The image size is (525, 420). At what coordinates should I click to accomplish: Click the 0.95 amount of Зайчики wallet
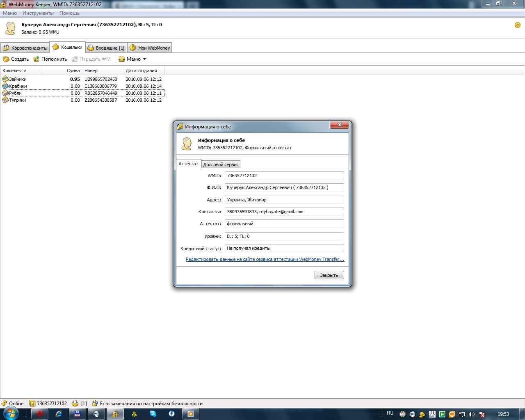click(75, 79)
